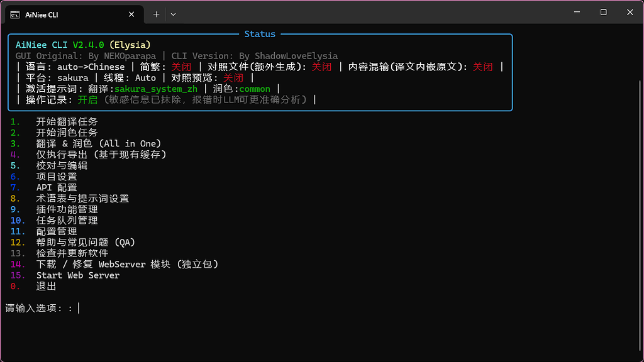Viewport: 644px width, 362px height.
Task: Click menu option 12 帮助与常见问题 (QA)
Action: 73,243
